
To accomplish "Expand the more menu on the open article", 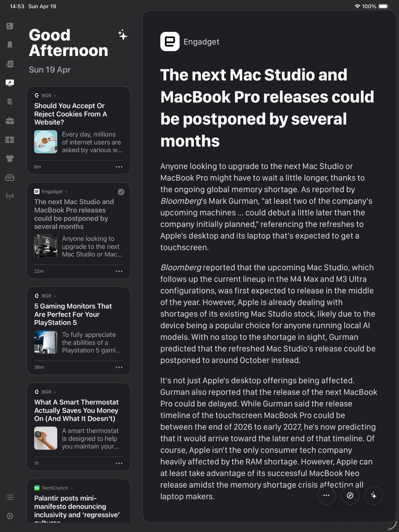I will tap(327, 496).
